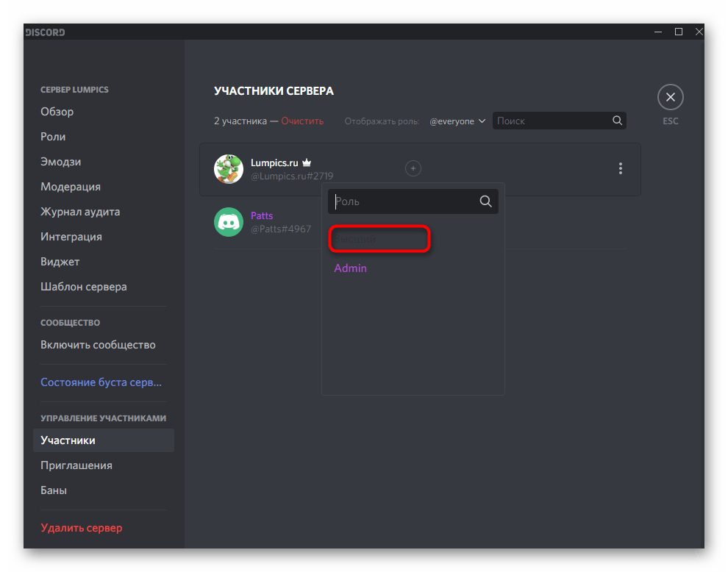728x572 pixels.
Task: Click the ESC close settings circle button
Action: pos(670,97)
